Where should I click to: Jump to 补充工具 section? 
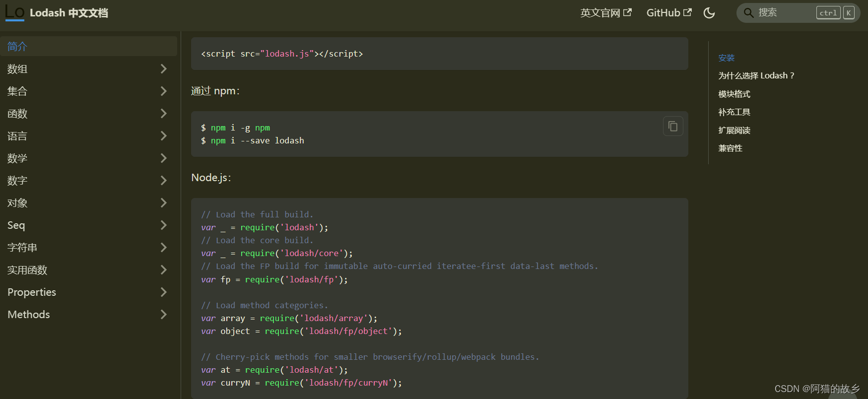[734, 112]
